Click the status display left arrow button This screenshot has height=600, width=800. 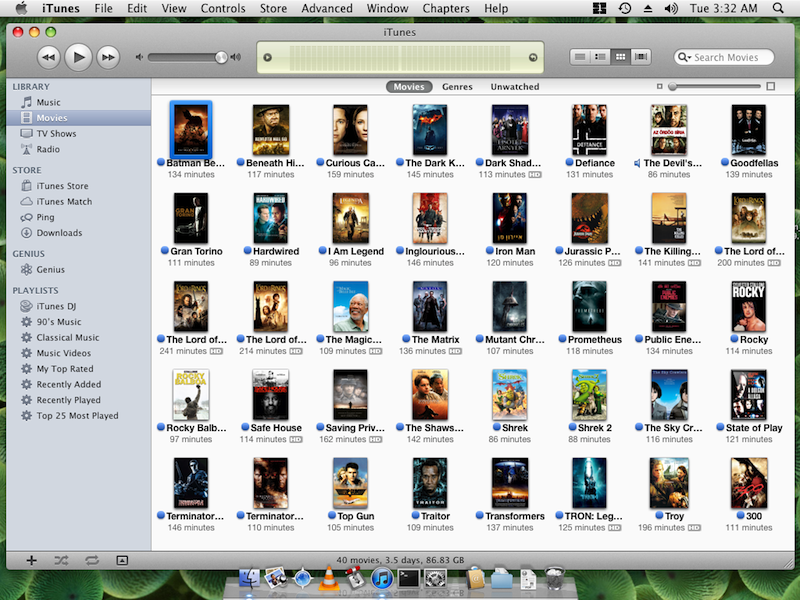click(267, 57)
